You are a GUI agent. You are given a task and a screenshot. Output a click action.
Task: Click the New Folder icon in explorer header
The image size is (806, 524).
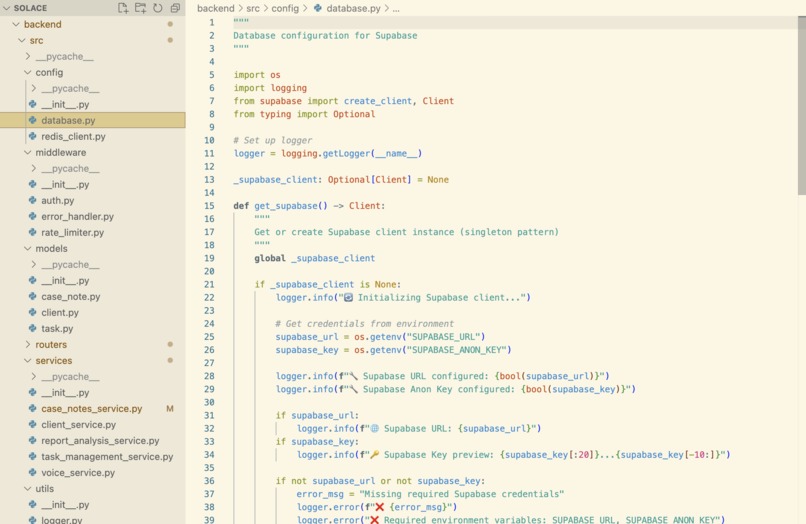(x=140, y=8)
